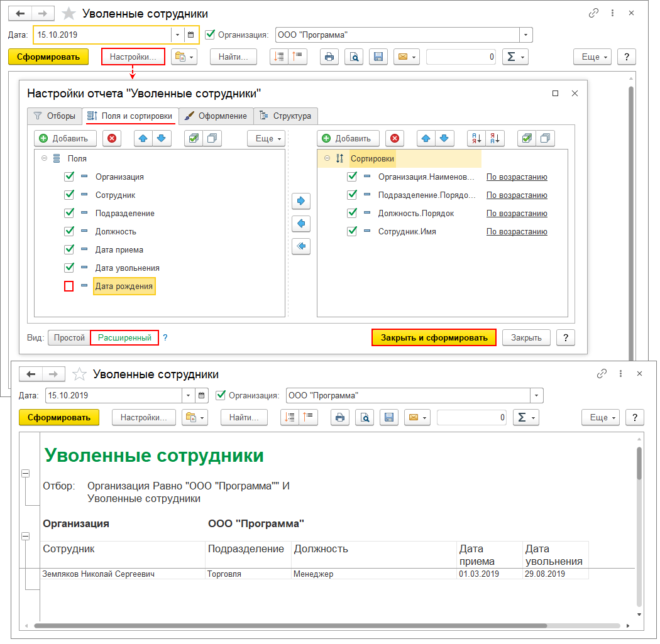
Task: Click the print preview icon in top toolbar
Action: [354, 57]
